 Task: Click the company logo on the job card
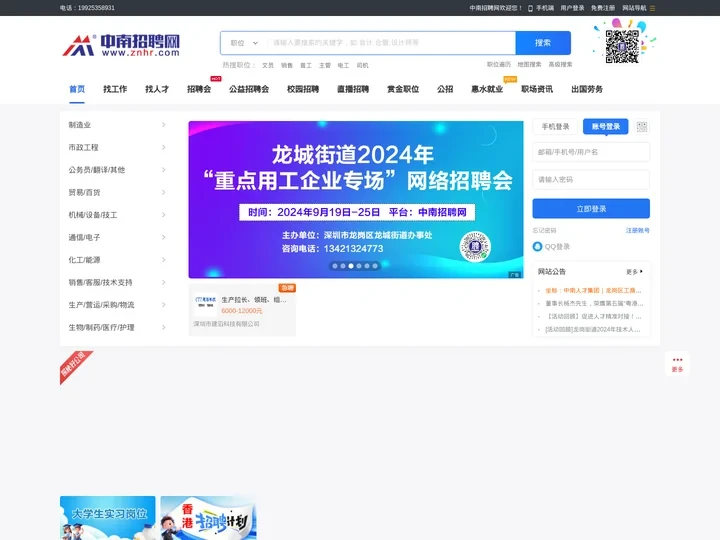[206, 302]
